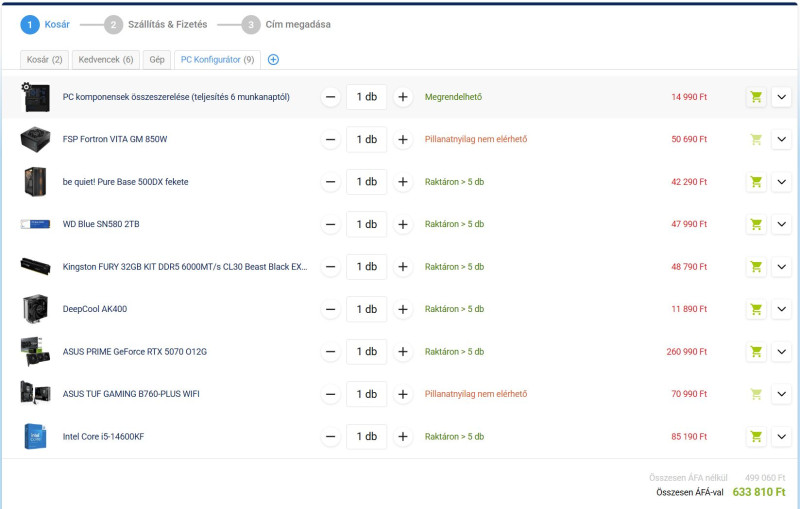Decrease quantity of ASUS PRIME GeForce RTX 5070
This screenshot has height=509, width=800.
tap(331, 351)
